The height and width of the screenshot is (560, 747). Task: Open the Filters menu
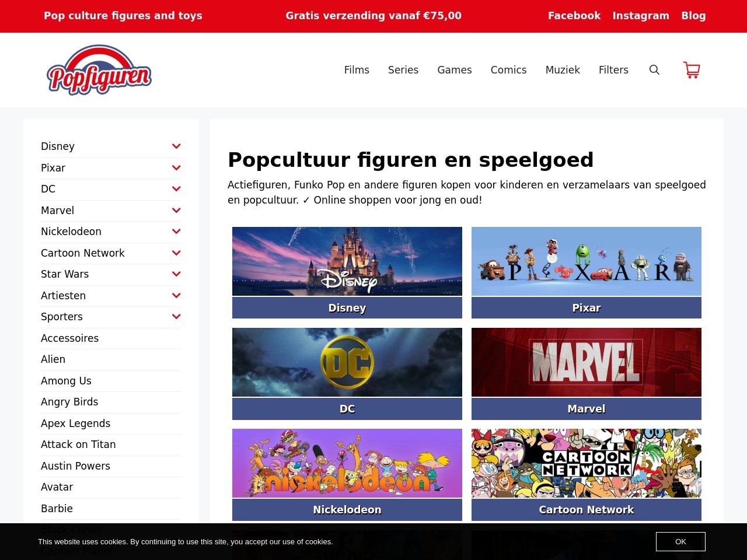(x=613, y=70)
